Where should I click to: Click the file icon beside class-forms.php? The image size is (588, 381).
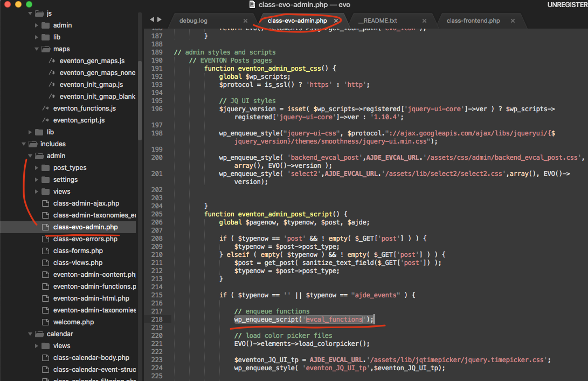pos(45,251)
